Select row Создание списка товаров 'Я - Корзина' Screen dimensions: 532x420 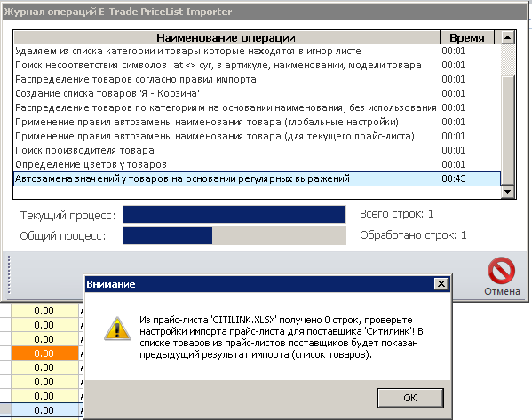click(x=257, y=93)
